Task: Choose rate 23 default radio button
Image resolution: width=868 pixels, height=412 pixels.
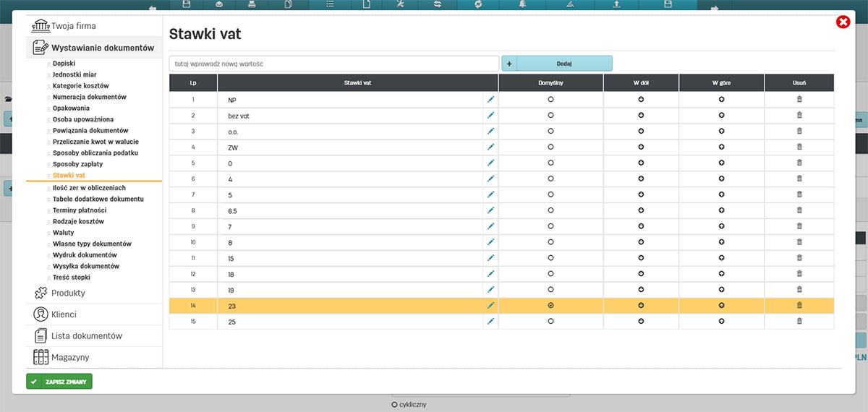Action: pos(550,305)
